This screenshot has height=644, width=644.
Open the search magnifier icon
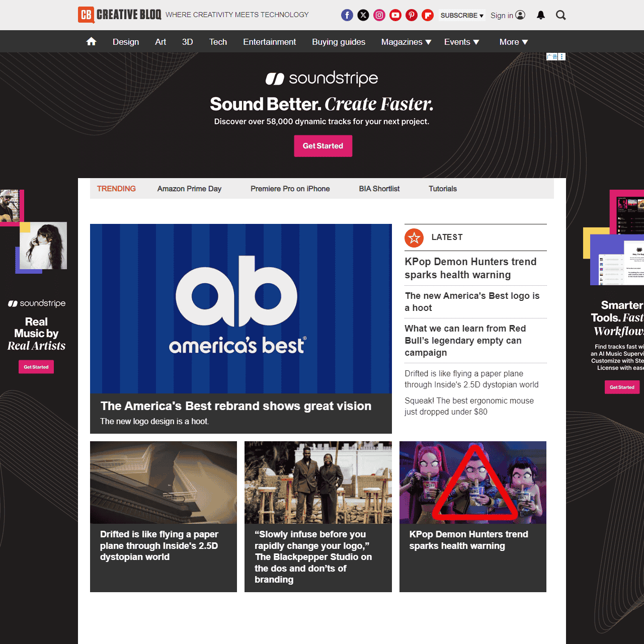click(x=560, y=15)
